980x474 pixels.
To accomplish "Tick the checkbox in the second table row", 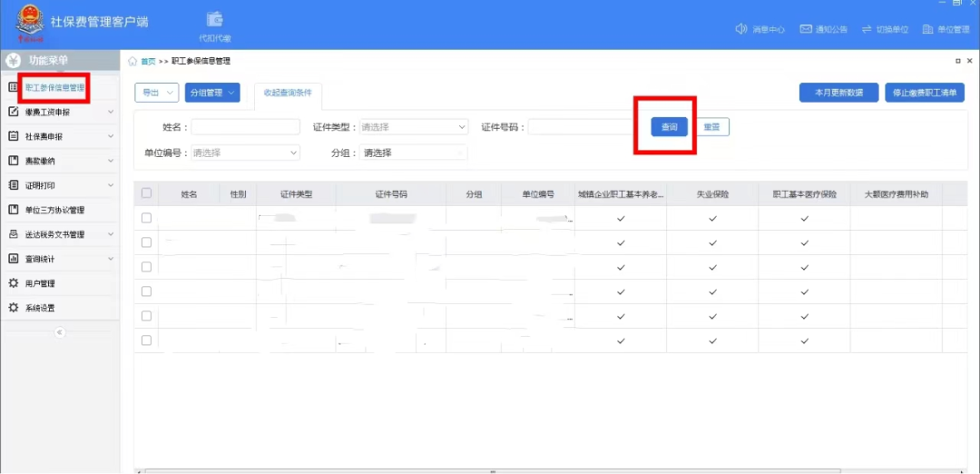I will [x=146, y=242].
